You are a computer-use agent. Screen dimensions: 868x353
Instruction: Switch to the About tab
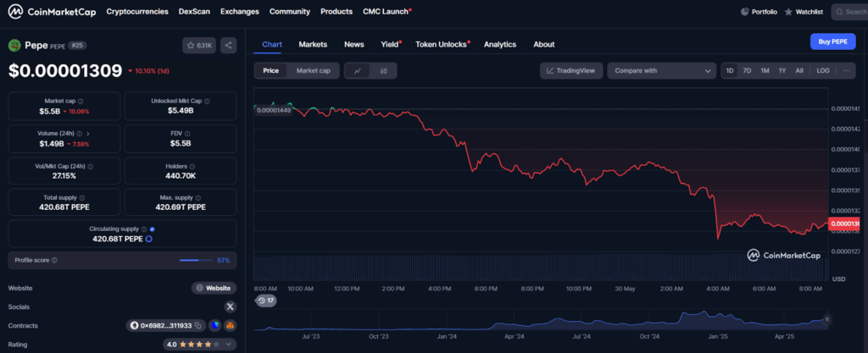(543, 44)
